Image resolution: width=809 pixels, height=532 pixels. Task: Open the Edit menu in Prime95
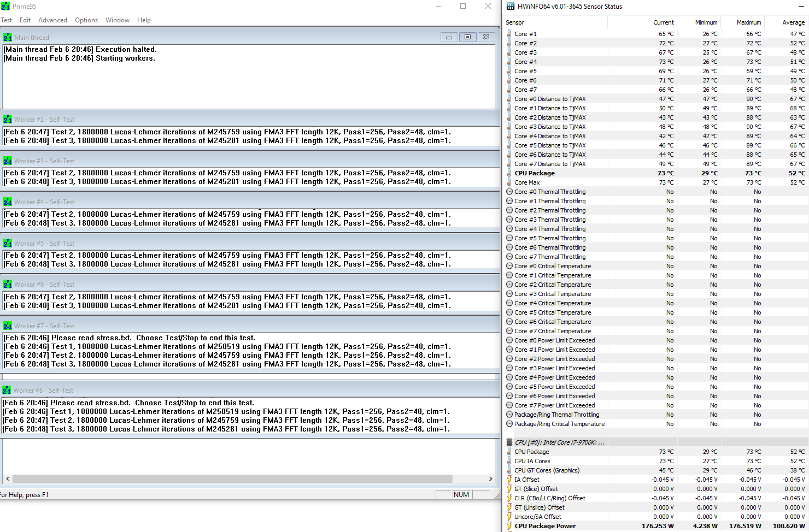(x=25, y=20)
